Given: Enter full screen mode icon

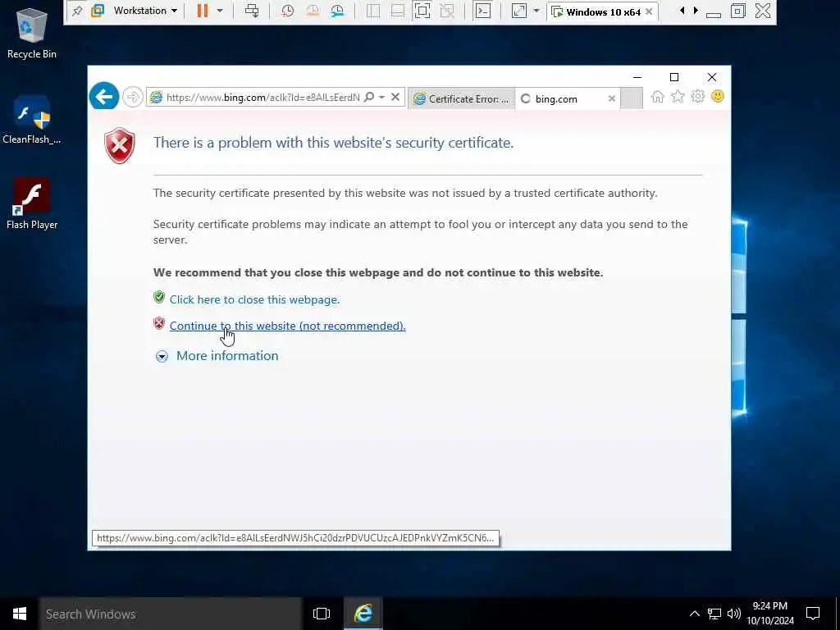Looking at the screenshot, I should pyautogui.click(x=422, y=11).
